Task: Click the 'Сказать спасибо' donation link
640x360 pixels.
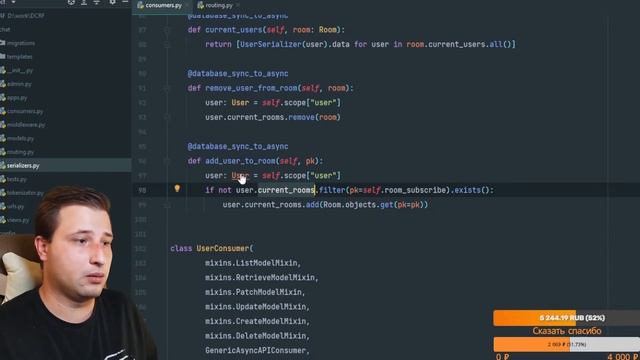Action: (567, 331)
